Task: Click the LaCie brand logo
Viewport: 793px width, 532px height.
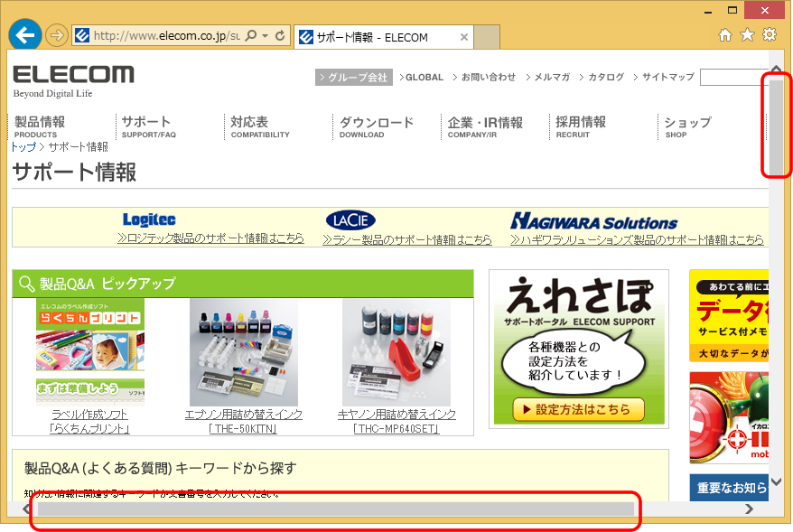Action: pyautogui.click(x=350, y=220)
